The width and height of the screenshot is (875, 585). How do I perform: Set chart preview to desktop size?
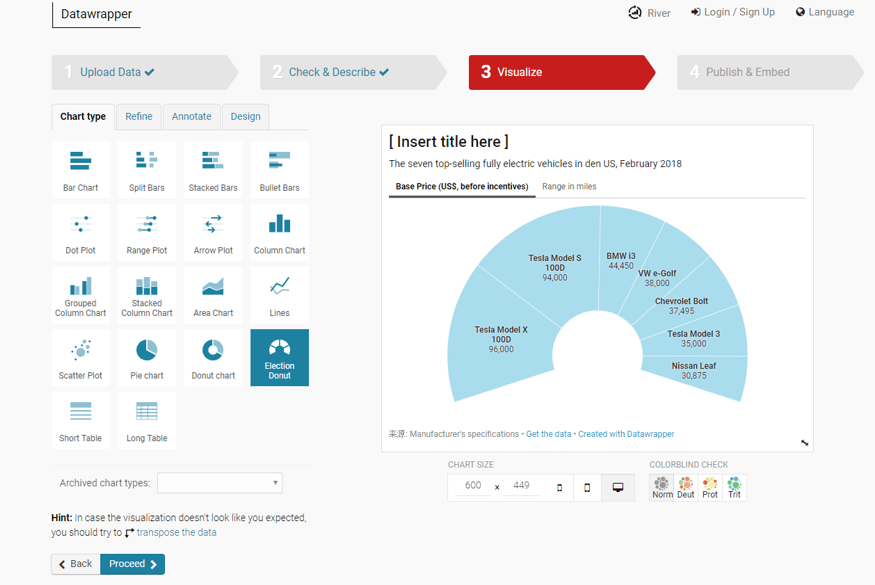[x=618, y=487]
